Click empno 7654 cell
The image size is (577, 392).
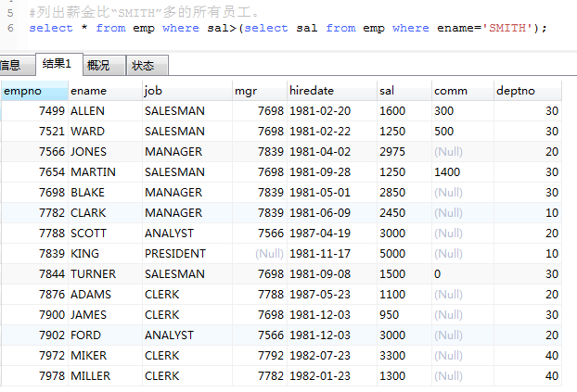click(x=34, y=172)
